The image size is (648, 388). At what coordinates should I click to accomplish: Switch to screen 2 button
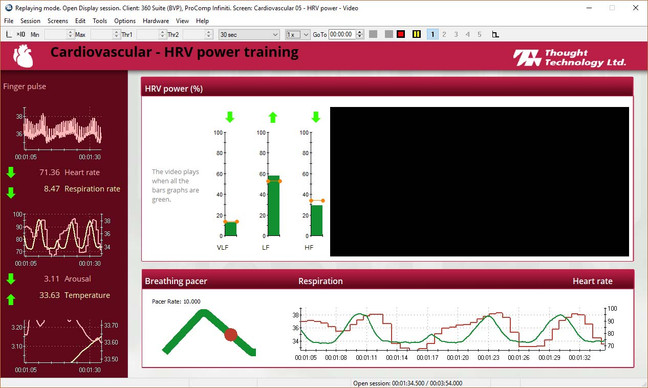[444, 34]
